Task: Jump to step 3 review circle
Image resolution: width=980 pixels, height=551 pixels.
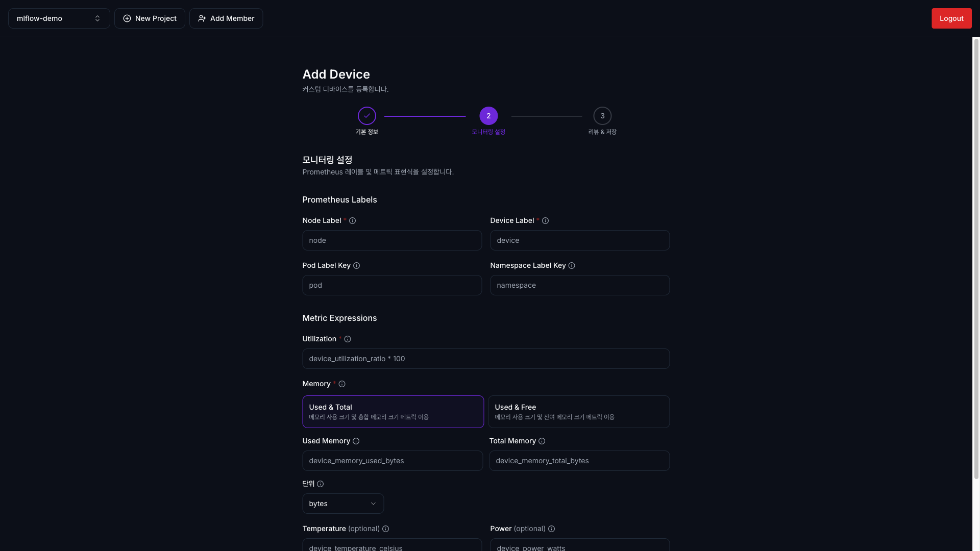Action: [x=602, y=116]
